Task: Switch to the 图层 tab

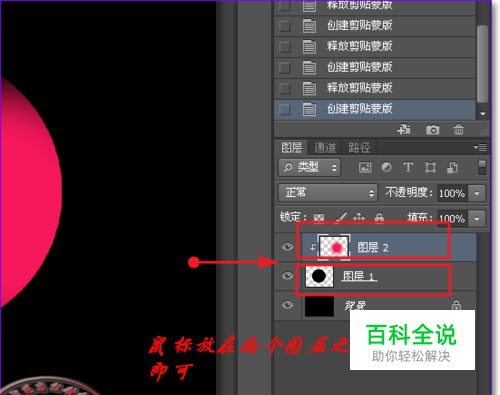Action: pyautogui.click(x=291, y=147)
